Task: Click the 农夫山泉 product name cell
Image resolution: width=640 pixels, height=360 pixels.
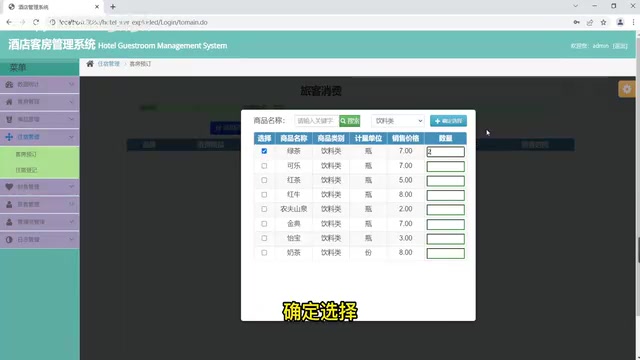Action: pos(293,209)
